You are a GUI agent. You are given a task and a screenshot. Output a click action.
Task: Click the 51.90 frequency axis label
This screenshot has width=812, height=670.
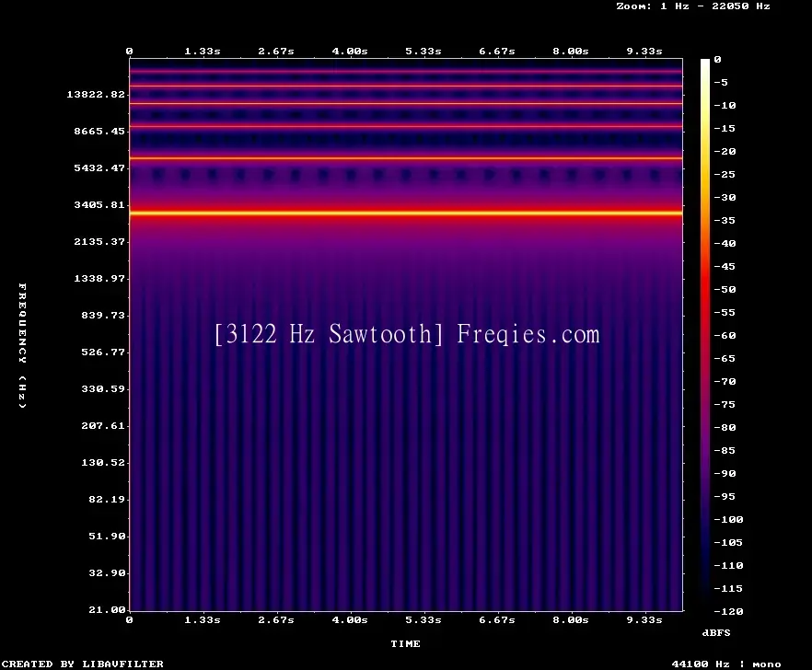pos(107,536)
